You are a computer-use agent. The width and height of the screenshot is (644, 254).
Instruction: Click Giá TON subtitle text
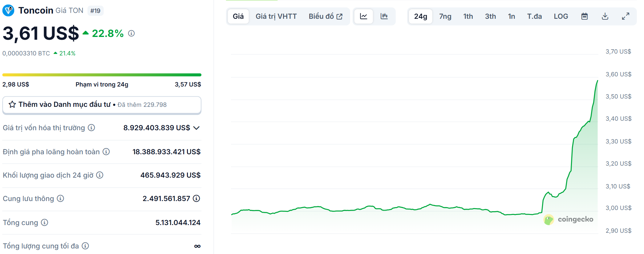tap(69, 10)
